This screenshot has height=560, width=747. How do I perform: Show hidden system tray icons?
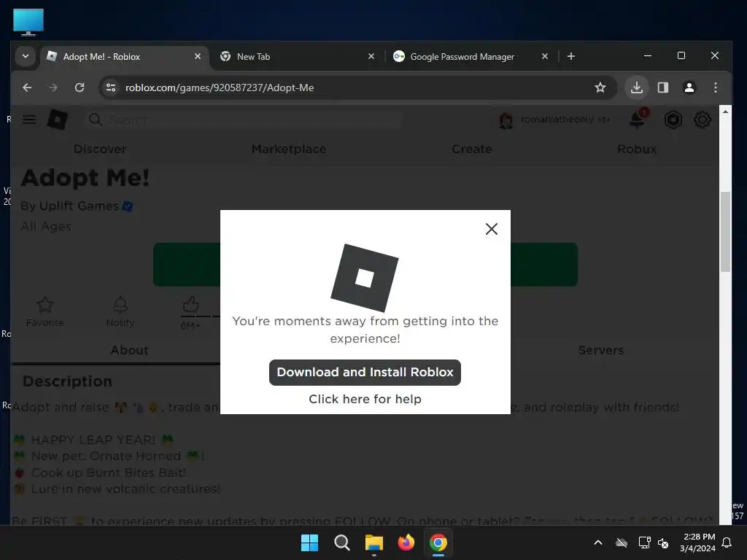[x=598, y=542]
